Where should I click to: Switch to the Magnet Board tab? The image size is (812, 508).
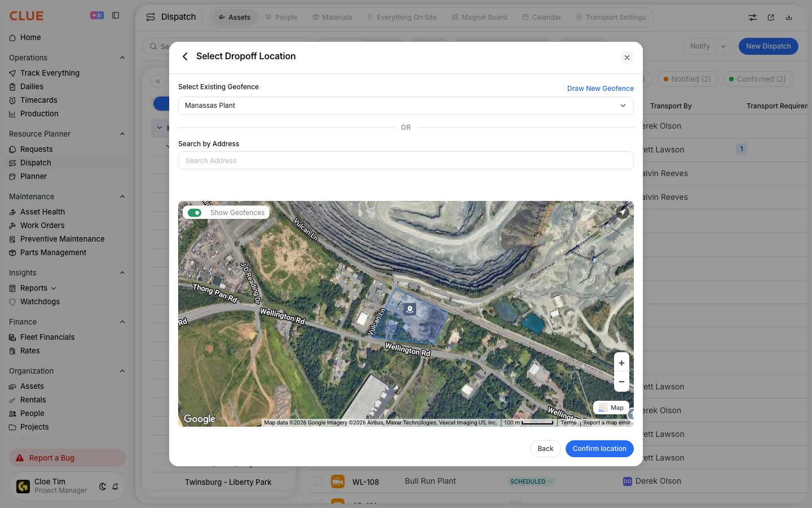[x=479, y=17]
